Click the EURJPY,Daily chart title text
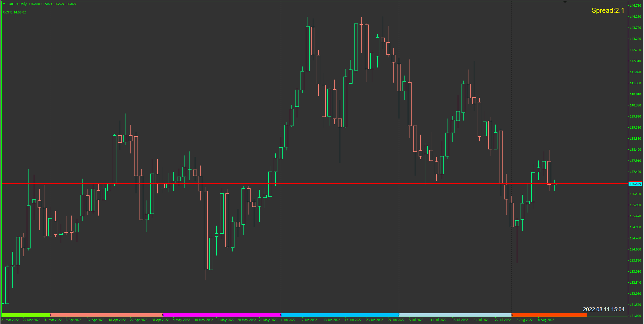Viewport: 644px width, 324px height. (x=17, y=4)
